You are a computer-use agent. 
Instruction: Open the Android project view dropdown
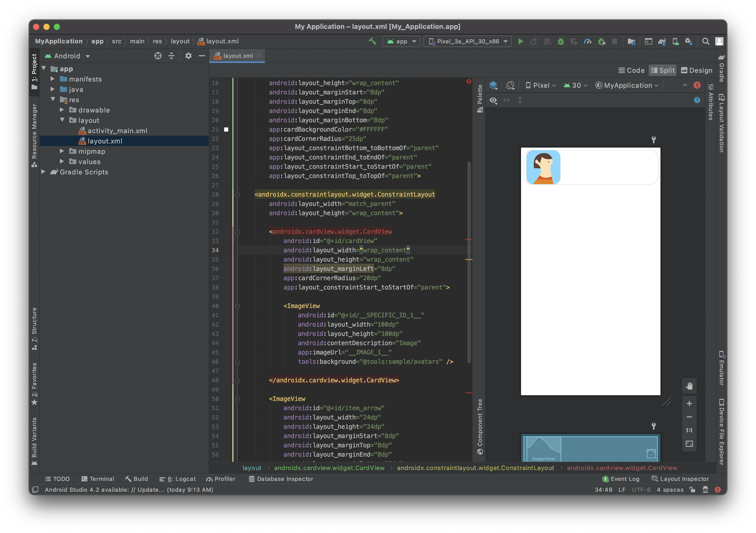click(x=67, y=56)
